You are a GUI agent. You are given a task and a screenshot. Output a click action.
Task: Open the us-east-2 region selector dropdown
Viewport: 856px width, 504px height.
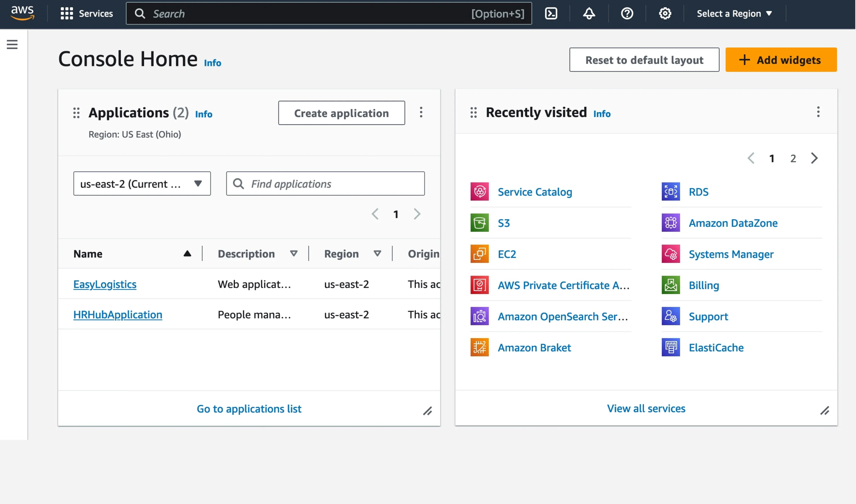tap(142, 184)
